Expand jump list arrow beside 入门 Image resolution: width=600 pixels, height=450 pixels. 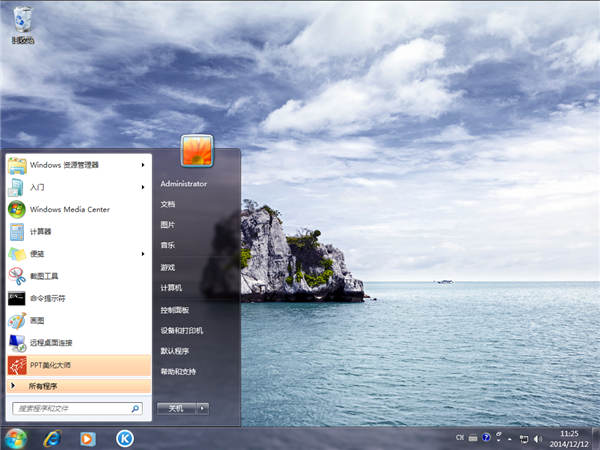[x=143, y=187]
